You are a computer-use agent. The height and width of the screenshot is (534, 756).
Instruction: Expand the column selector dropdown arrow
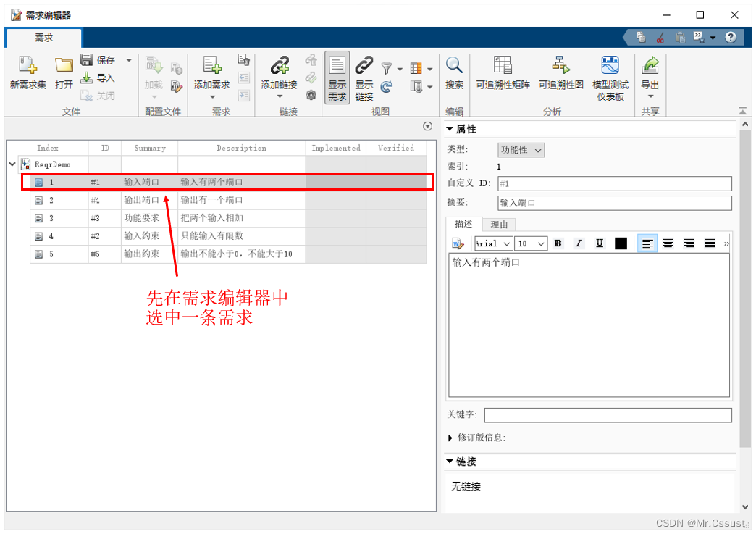coord(429,70)
